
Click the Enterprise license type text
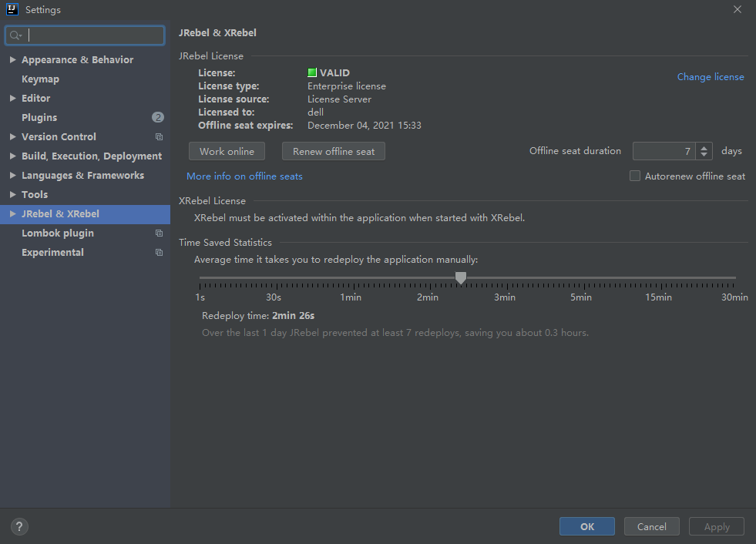pyautogui.click(x=347, y=86)
